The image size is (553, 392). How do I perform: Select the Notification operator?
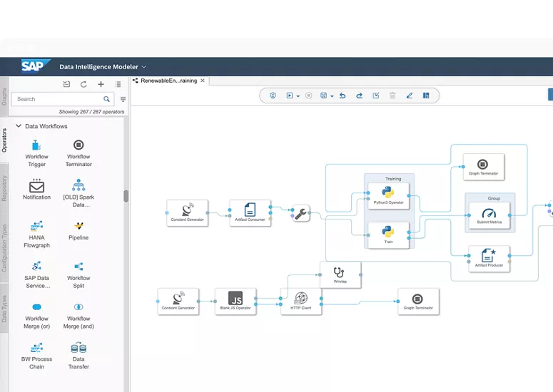coord(36,190)
